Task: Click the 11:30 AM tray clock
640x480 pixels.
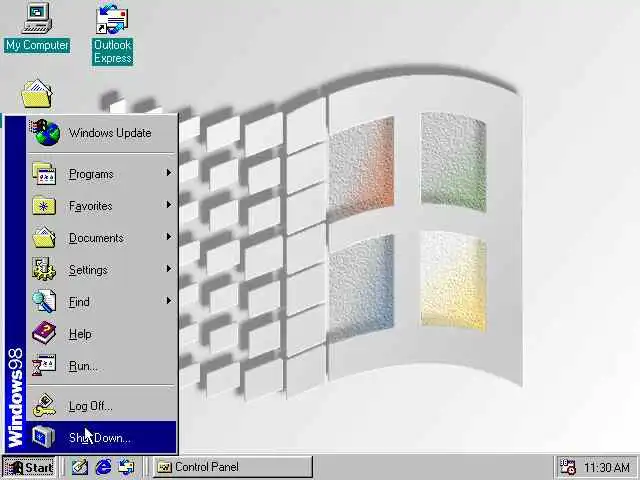Action: [x=606, y=467]
